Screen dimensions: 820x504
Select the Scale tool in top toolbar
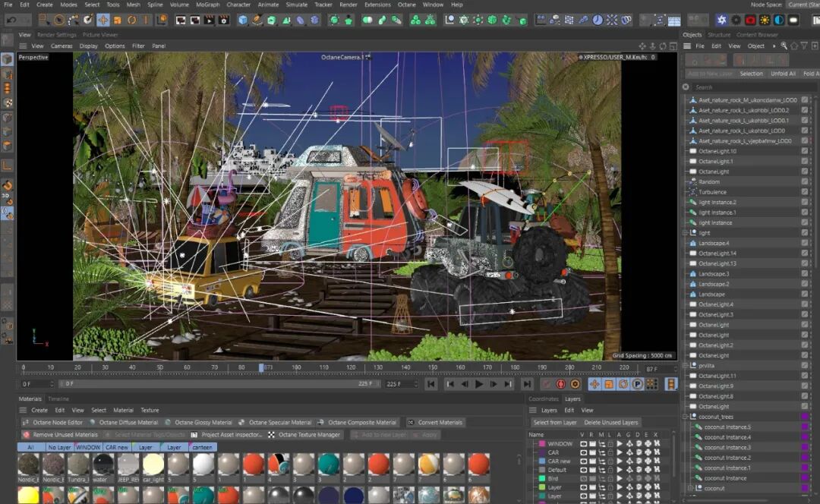118,20
